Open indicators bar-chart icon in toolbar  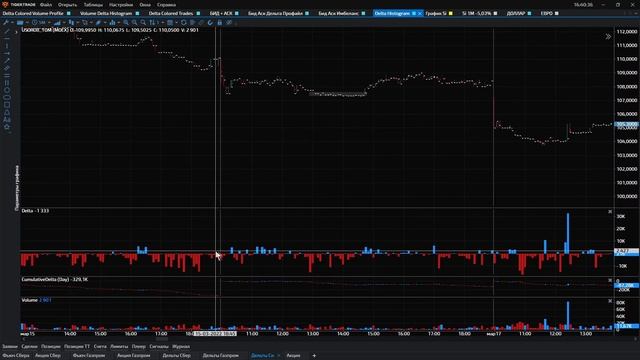112,22
